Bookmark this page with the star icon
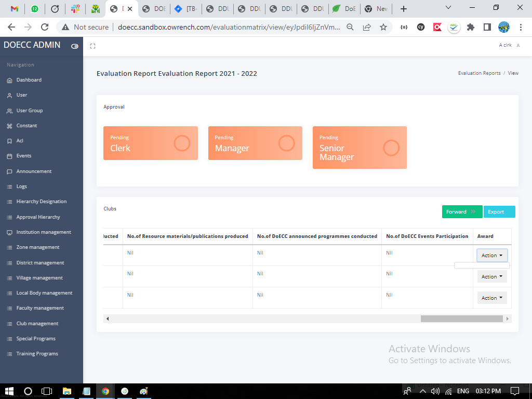This screenshot has width=532, height=399. [383, 27]
